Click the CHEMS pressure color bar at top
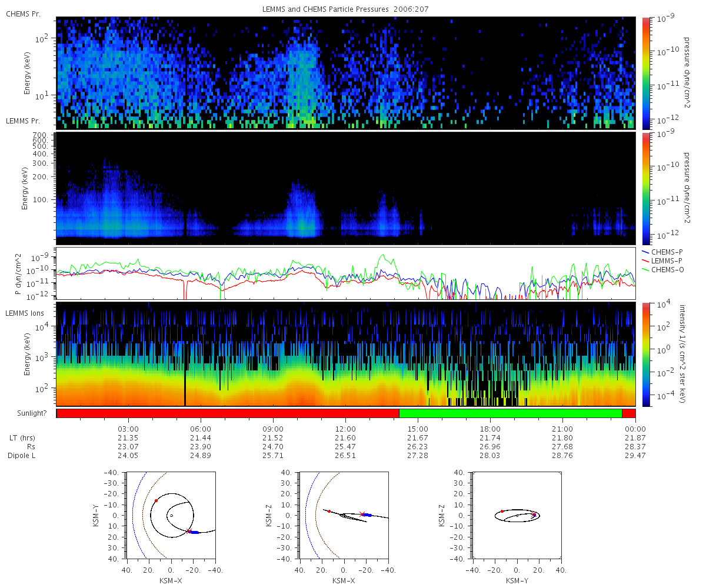 pos(645,73)
